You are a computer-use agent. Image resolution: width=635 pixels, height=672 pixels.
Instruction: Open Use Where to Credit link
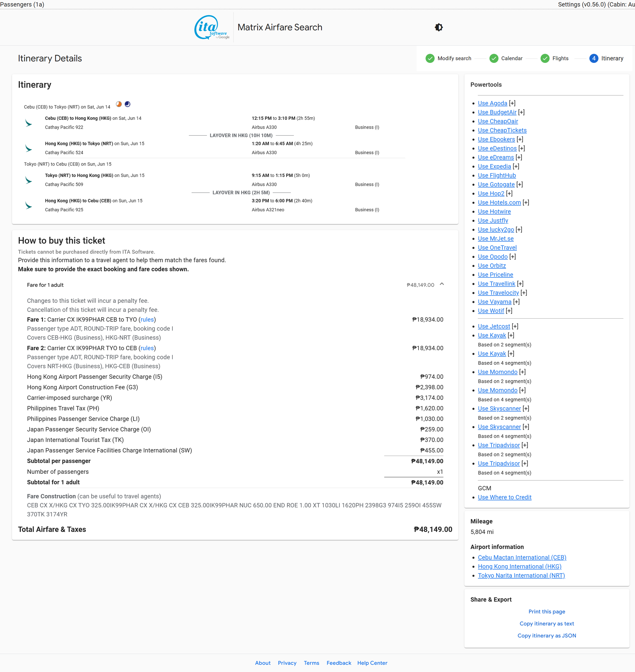point(504,498)
